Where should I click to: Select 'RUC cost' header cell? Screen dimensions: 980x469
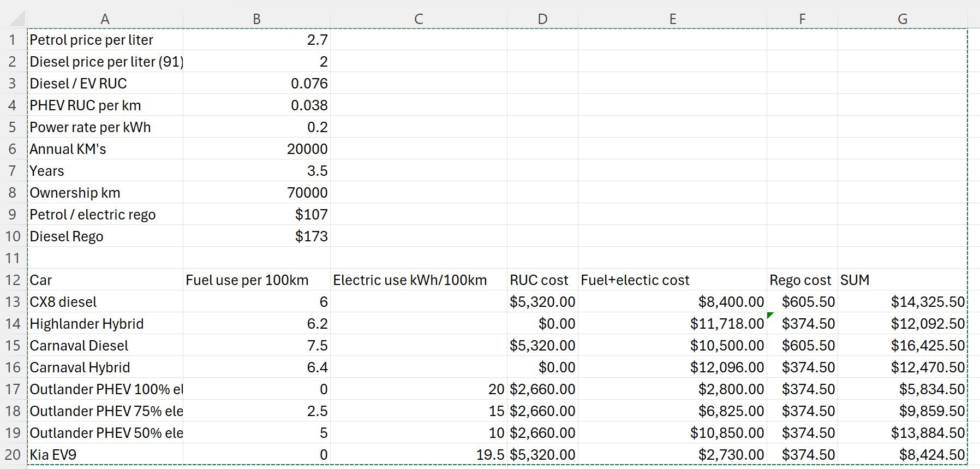[x=542, y=280]
